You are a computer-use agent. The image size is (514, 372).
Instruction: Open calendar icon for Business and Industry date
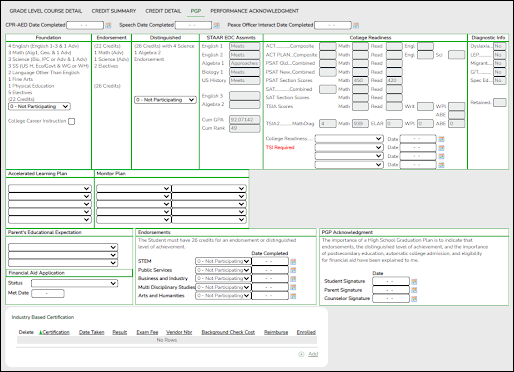pos(293,279)
